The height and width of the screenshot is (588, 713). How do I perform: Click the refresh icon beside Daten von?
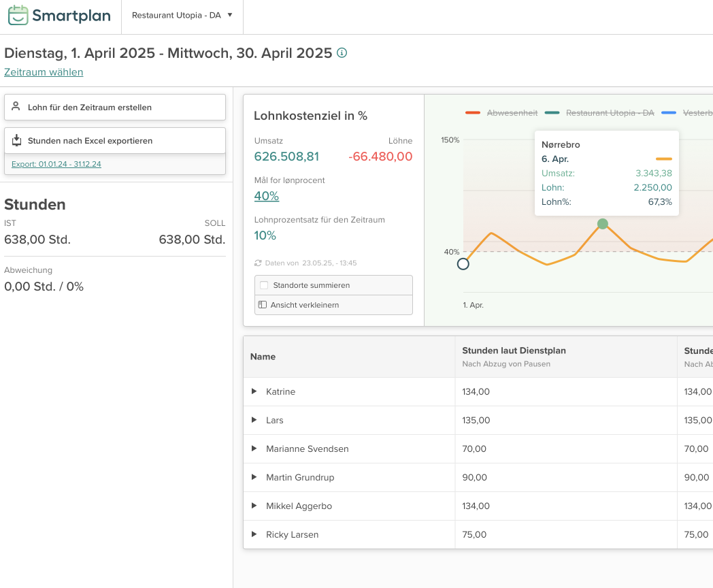click(258, 263)
